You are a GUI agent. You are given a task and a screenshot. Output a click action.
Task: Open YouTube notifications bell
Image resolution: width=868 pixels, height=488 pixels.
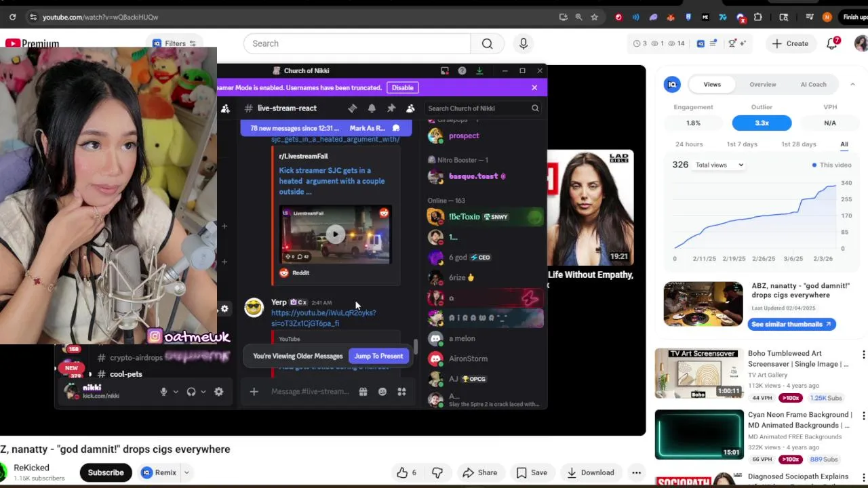[x=832, y=43]
